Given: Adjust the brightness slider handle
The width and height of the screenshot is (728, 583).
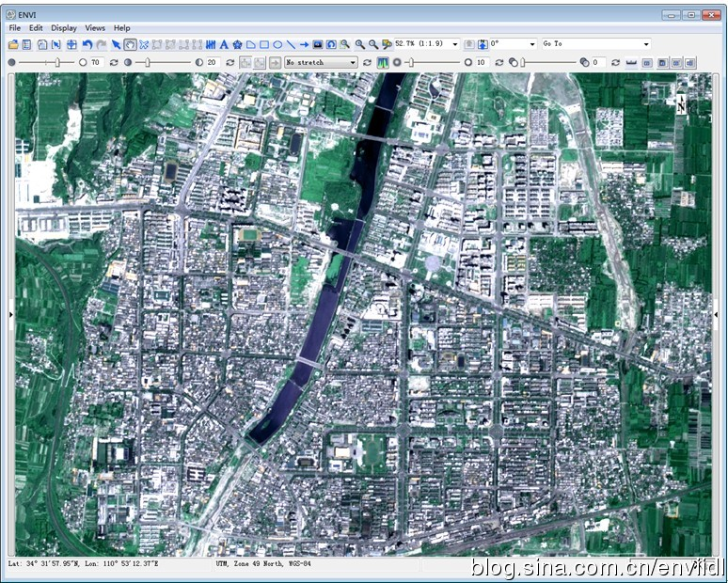Looking at the screenshot, I should [57, 62].
